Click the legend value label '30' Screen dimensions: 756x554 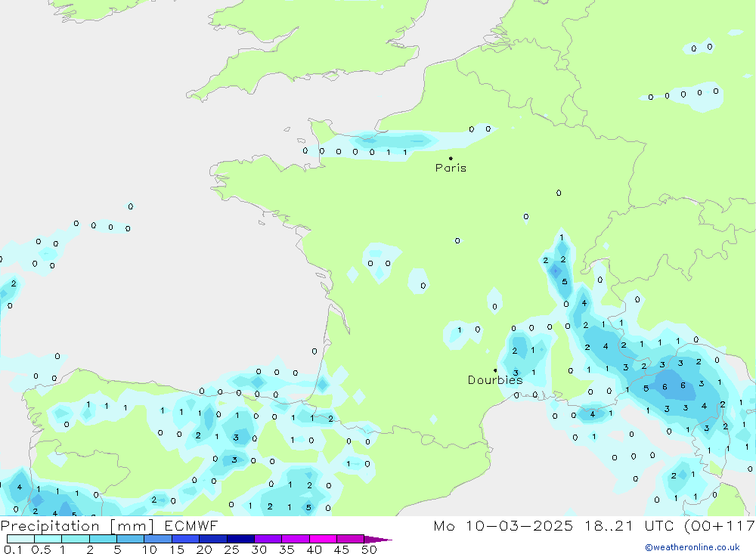pyautogui.click(x=259, y=549)
